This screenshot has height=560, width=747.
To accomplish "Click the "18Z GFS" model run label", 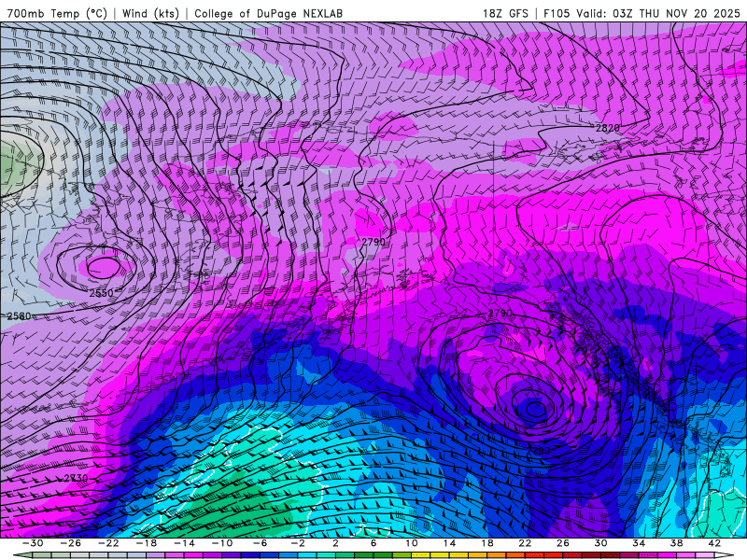I will pos(505,13).
